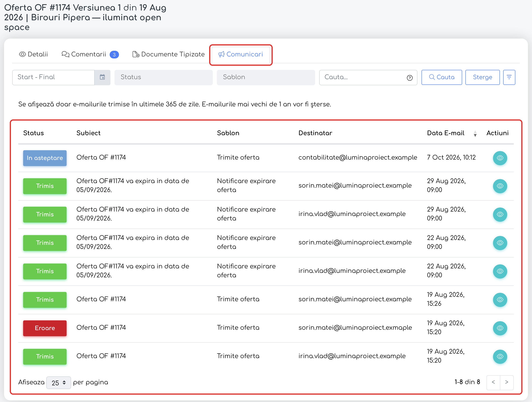Image resolution: width=532 pixels, height=402 pixels.
Task: Open the advanced filters icon button
Action: point(509,77)
